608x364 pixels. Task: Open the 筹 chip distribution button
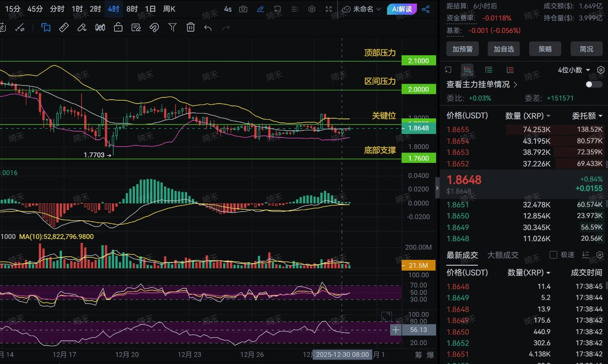418,355
